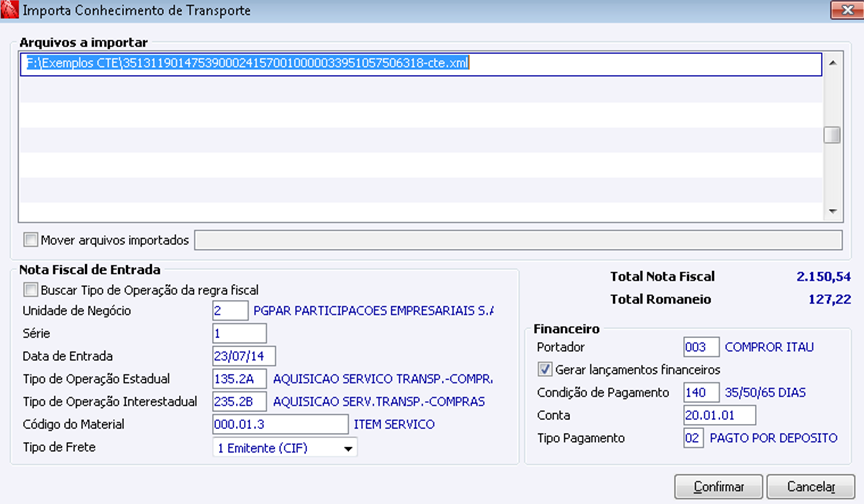Enable Mover arquivos importados checkbox

(x=30, y=240)
